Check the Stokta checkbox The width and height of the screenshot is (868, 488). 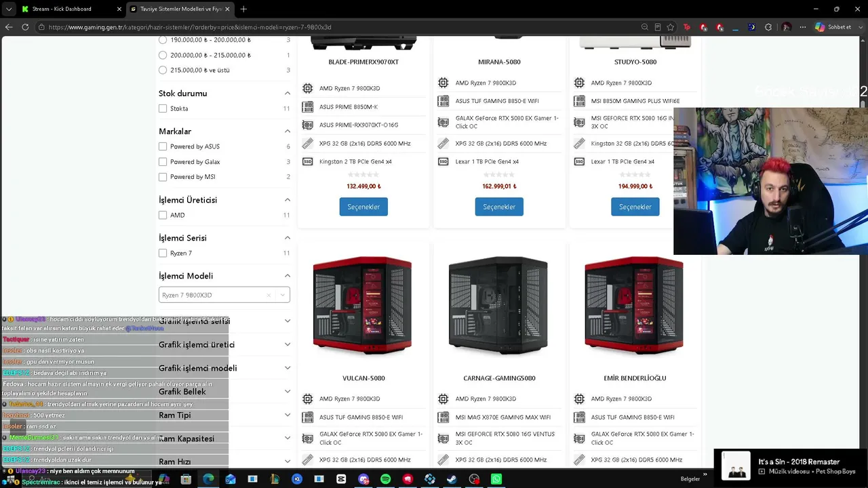[x=163, y=108]
